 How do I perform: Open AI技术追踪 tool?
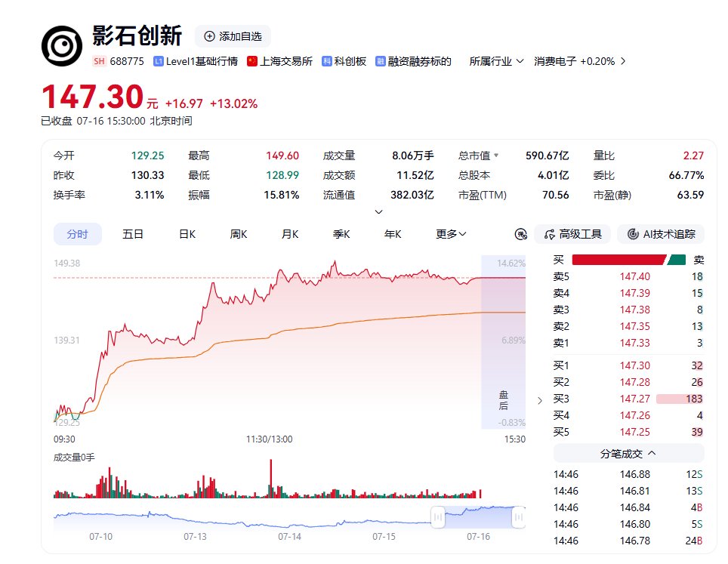(x=661, y=234)
